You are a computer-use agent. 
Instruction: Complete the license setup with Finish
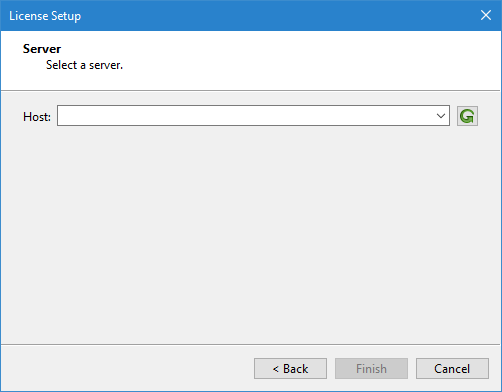click(371, 369)
